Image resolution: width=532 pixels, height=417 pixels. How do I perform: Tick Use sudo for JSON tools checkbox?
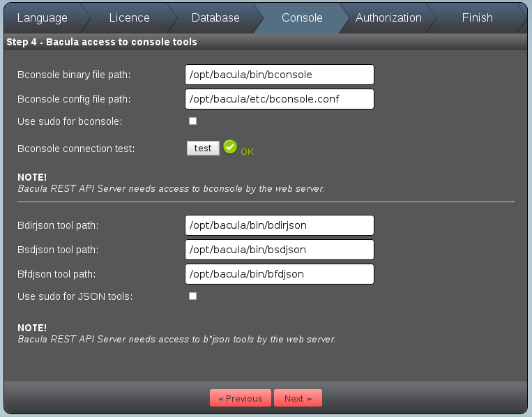tap(192, 296)
